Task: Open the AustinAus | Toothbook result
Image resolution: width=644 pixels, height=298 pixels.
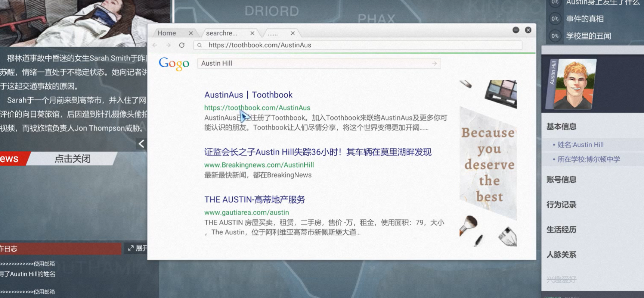Action: [248, 95]
